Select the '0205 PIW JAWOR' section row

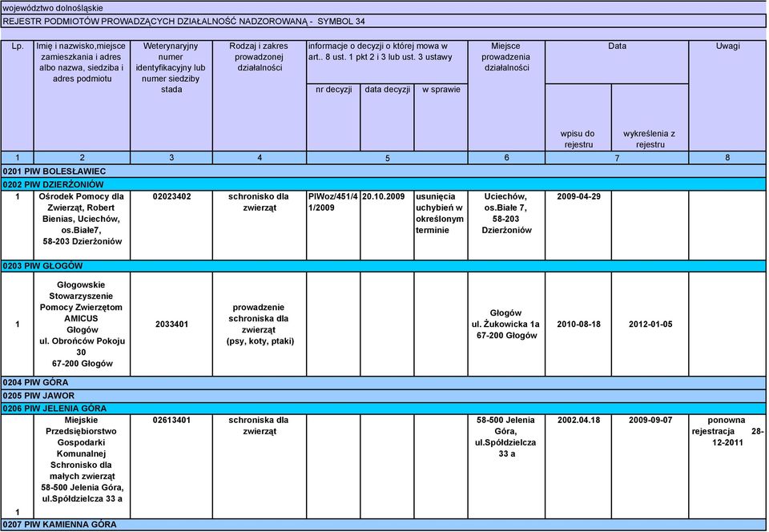tap(383, 395)
